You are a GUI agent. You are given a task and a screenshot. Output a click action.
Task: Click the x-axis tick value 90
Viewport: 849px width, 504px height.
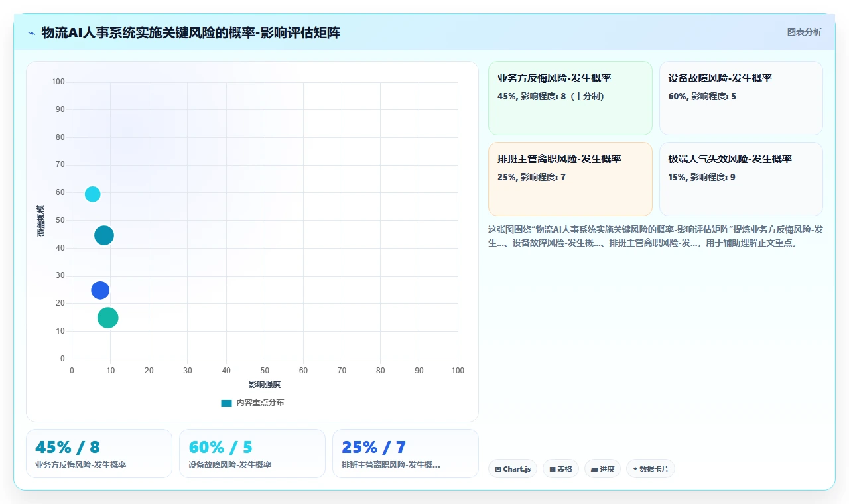(x=419, y=370)
